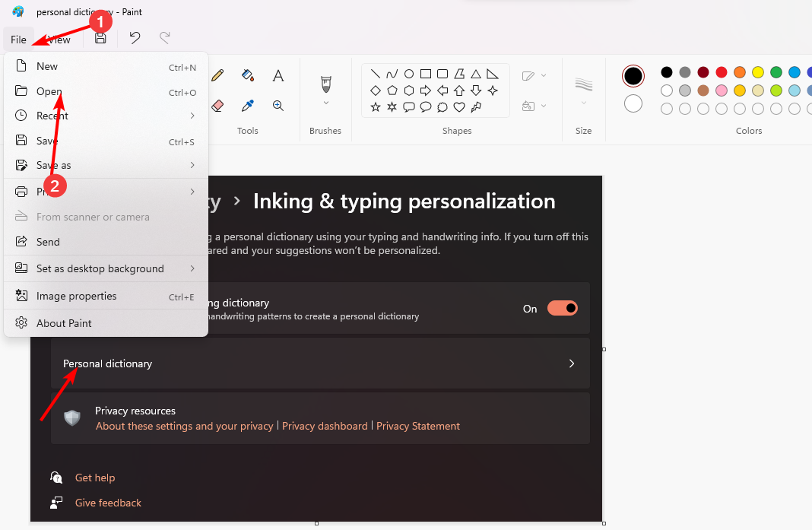Choose the Five-point star shape
The height and width of the screenshot is (530, 812).
pyautogui.click(x=376, y=107)
